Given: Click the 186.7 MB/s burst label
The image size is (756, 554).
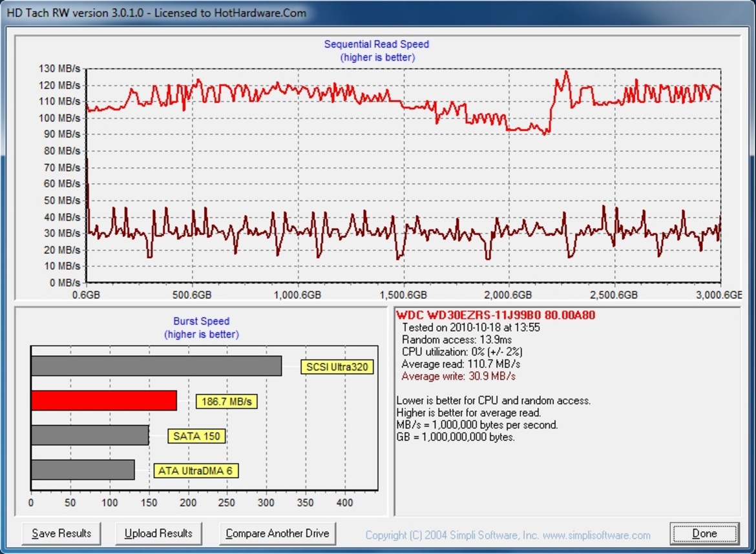Looking at the screenshot, I should [227, 401].
